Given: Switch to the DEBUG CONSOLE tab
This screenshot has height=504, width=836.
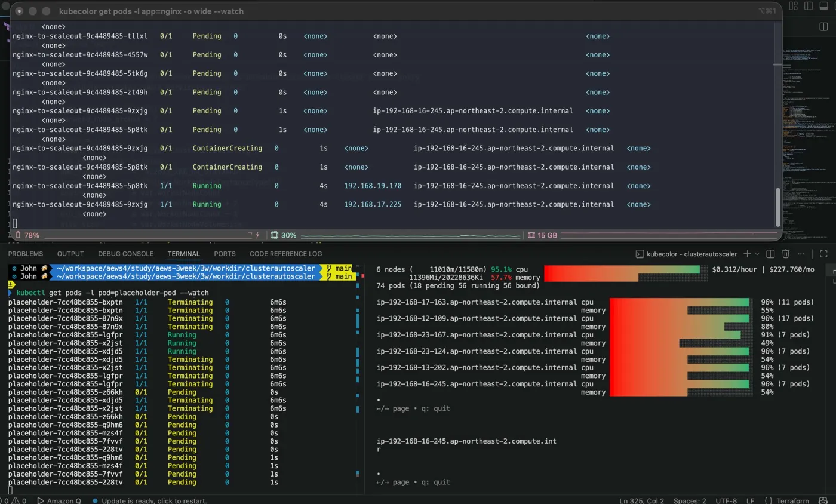Looking at the screenshot, I should point(125,254).
